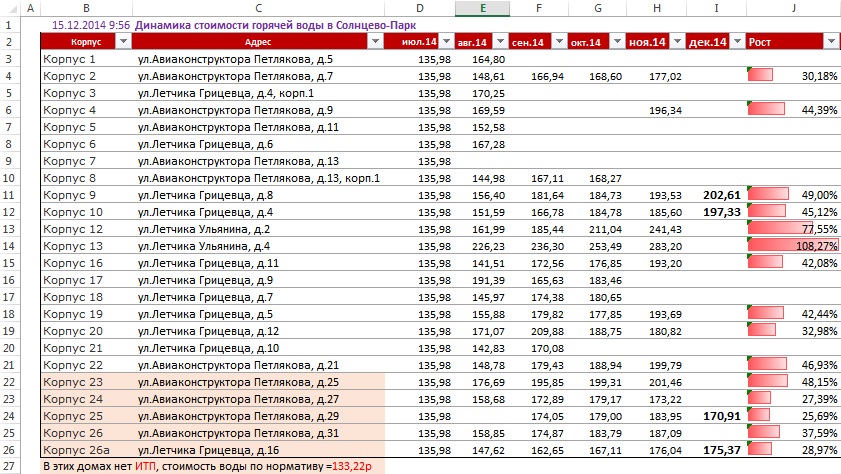The width and height of the screenshot is (841, 474).
Task: Open the окт.14 column filter dropdown
Action: [x=617, y=41]
